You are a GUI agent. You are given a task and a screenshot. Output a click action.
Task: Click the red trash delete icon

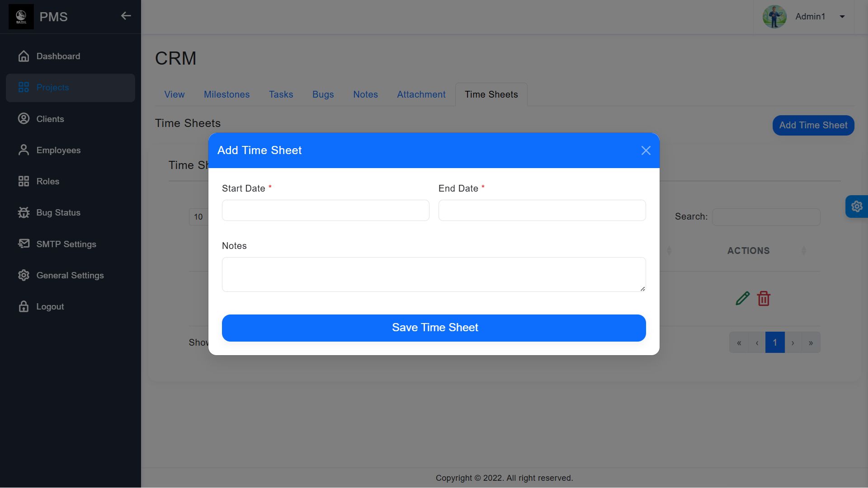tap(764, 298)
